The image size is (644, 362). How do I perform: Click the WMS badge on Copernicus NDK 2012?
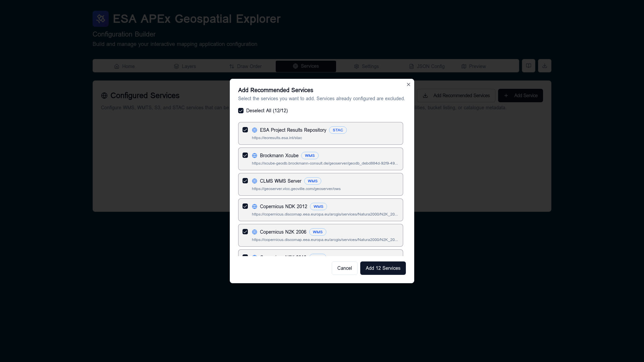click(x=318, y=206)
